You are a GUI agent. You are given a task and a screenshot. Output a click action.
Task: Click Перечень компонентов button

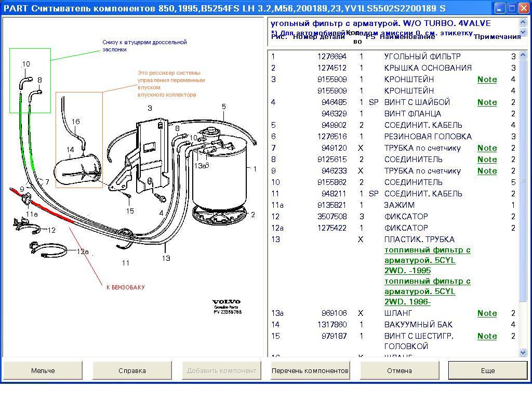click(310, 370)
